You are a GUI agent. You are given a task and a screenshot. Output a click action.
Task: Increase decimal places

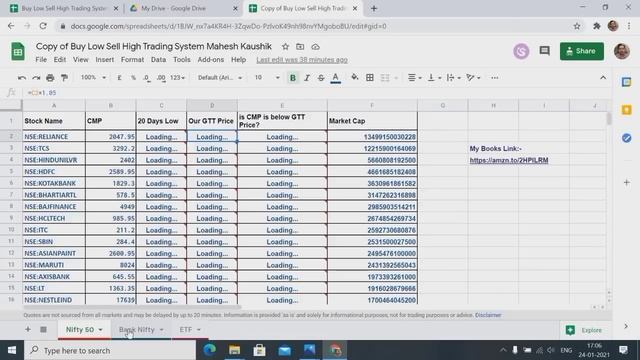[x=161, y=78]
